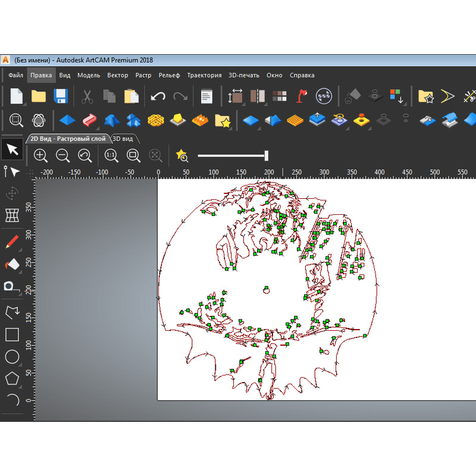Select the red pencil Draw tool

(x=12, y=242)
